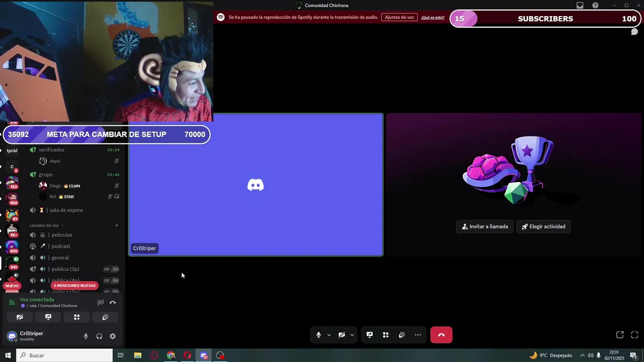Open CriStriper user profile panel
This screenshot has width=644, height=362.
[x=31, y=336]
